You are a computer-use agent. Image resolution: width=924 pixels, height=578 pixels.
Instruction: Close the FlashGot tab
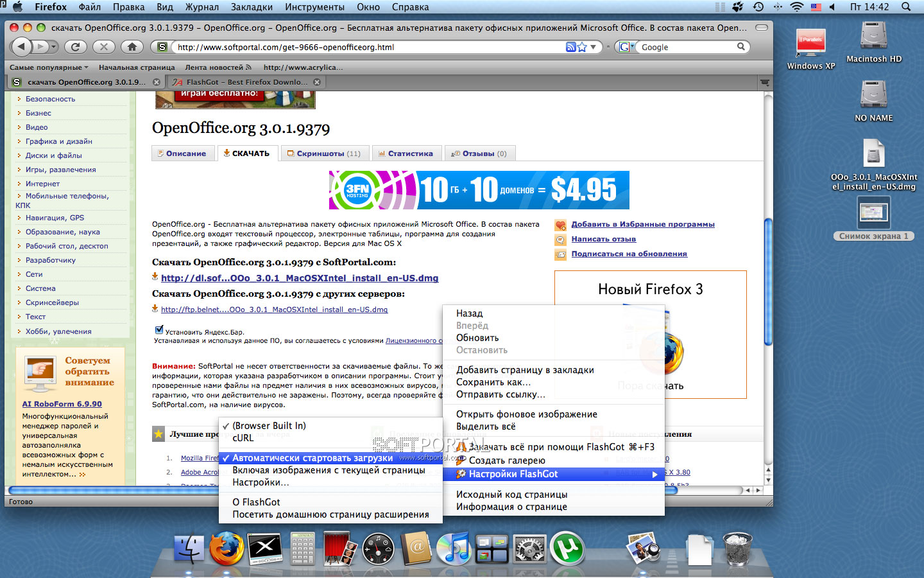coord(317,82)
